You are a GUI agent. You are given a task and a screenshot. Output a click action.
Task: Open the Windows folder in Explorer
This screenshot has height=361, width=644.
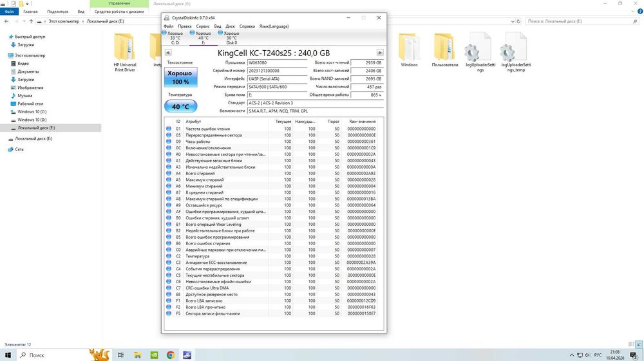409,50
